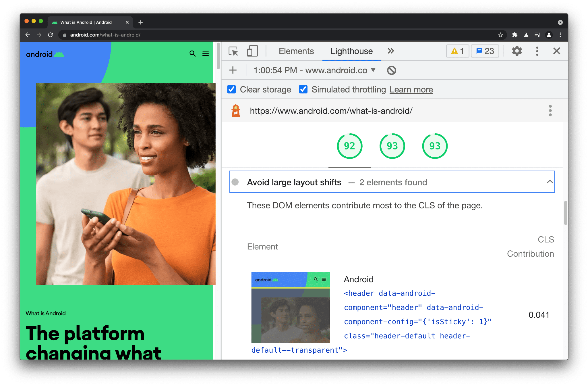Toggle Simulated throttling checkbox
This screenshot has width=588, height=386.
coord(302,89)
